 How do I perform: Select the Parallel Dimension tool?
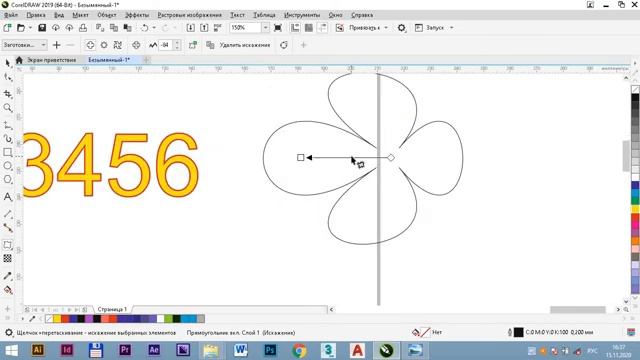tap(7, 214)
